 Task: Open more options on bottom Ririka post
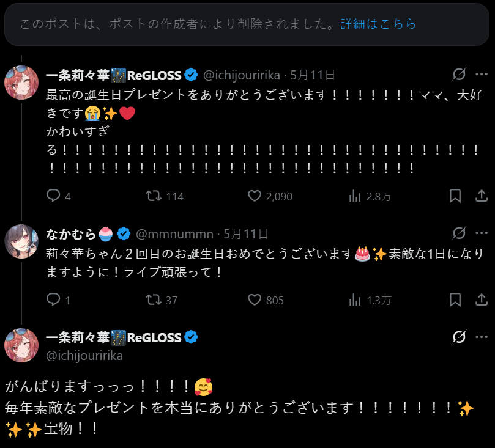[x=482, y=337]
